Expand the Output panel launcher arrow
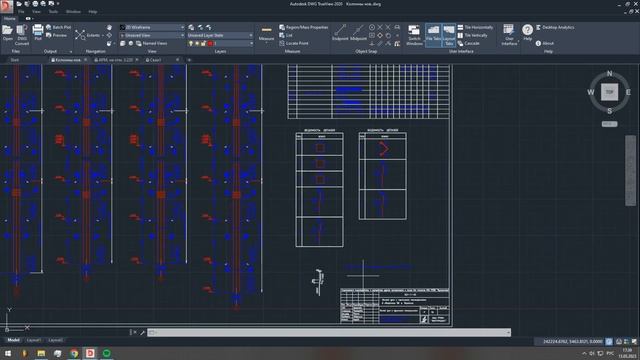The width and height of the screenshot is (640, 360). (x=71, y=52)
